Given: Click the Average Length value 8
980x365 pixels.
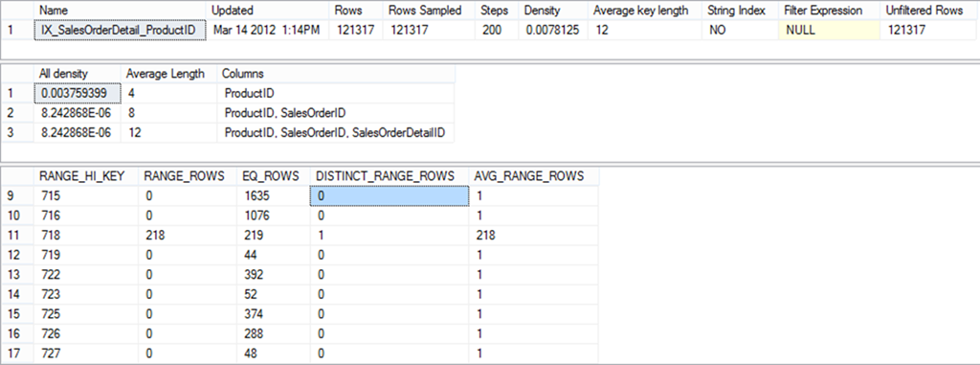Looking at the screenshot, I should [x=169, y=113].
